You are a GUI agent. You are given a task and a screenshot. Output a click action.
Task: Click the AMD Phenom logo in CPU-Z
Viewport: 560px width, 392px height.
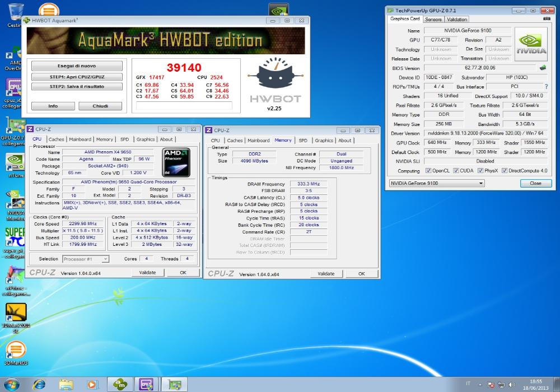pyautogui.click(x=176, y=163)
